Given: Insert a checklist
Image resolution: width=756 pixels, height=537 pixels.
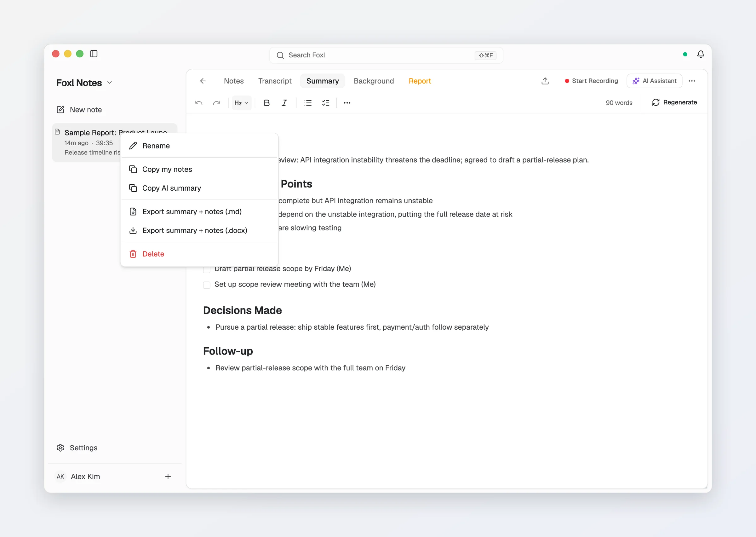Looking at the screenshot, I should tap(326, 103).
